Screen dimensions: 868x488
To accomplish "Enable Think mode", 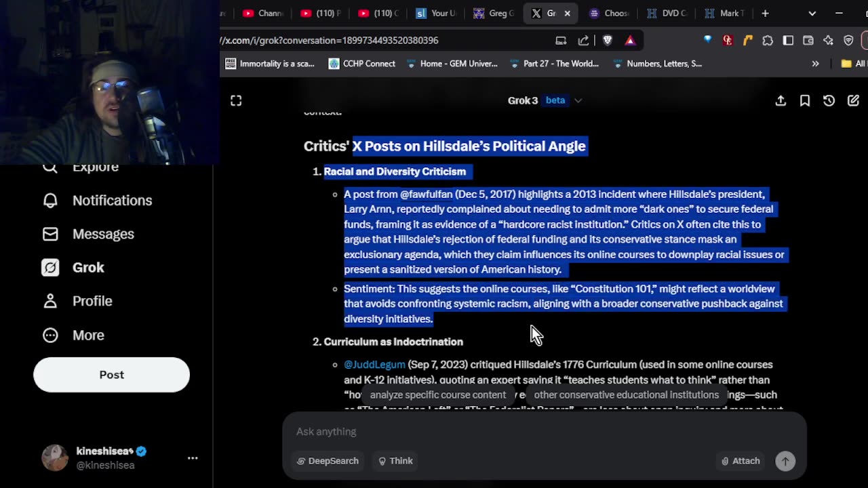I will [x=395, y=461].
